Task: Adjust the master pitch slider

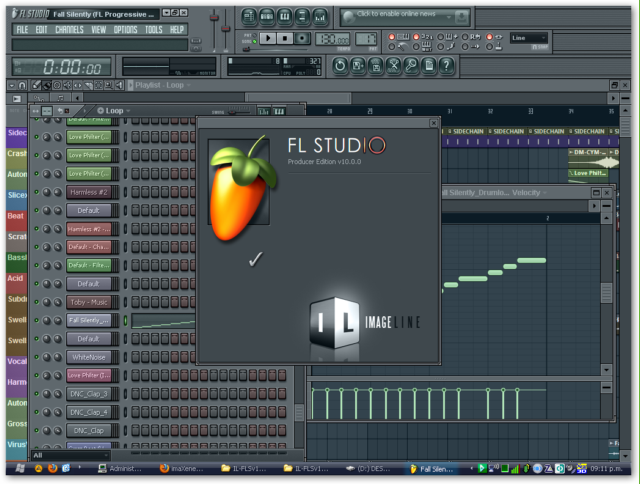Action: [x=225, y=29]
